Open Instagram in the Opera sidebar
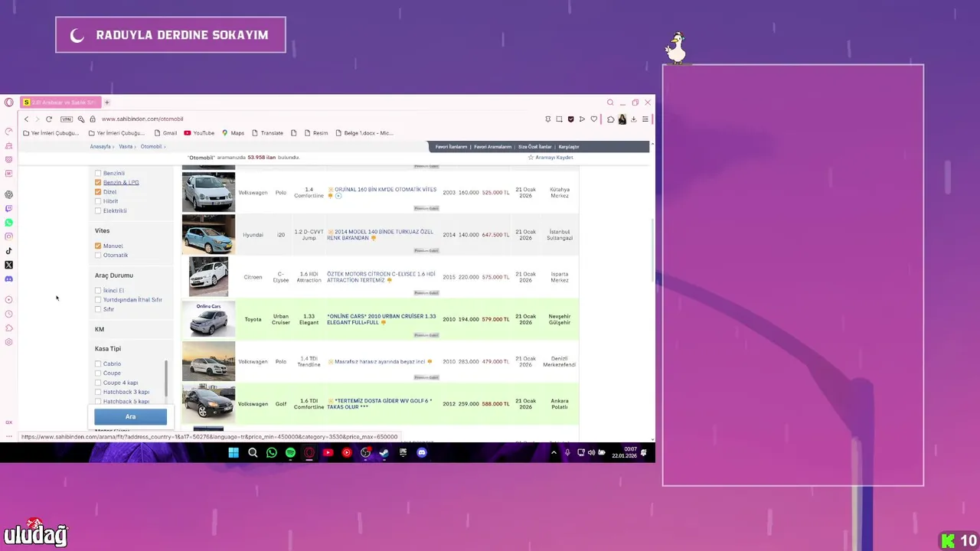Screen dimensions: 980x551 coord(8,236)
